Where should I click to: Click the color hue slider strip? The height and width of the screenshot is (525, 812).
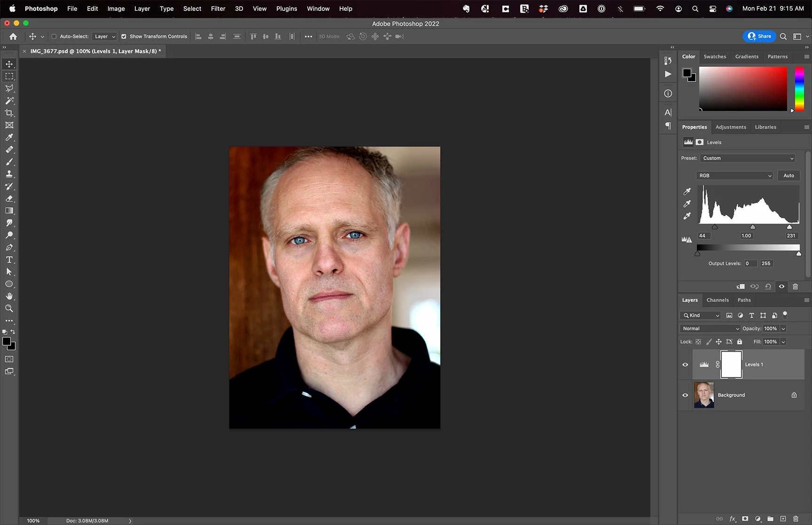(799, 89)
